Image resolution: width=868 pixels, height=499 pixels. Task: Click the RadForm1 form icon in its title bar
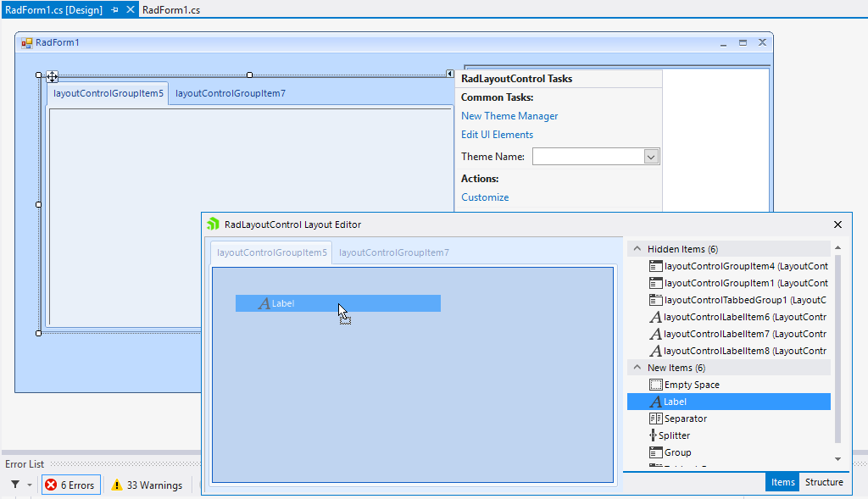tap(26, 42)
